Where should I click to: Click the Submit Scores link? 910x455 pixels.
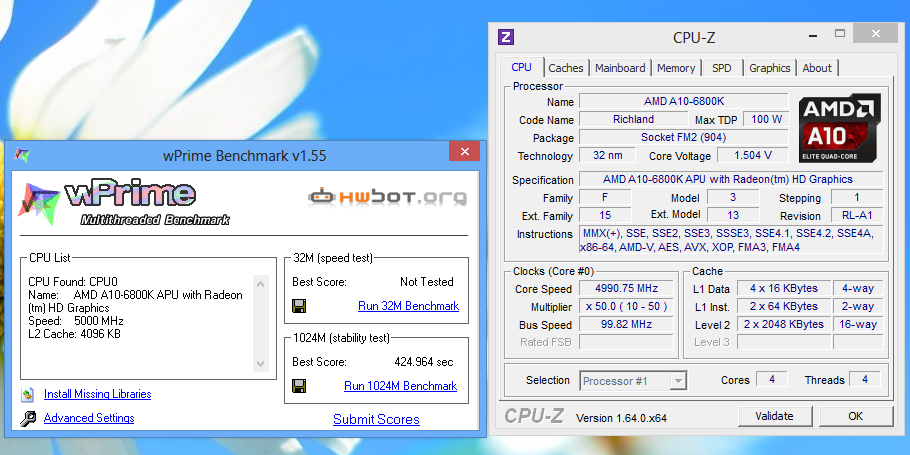pos(376,419)
